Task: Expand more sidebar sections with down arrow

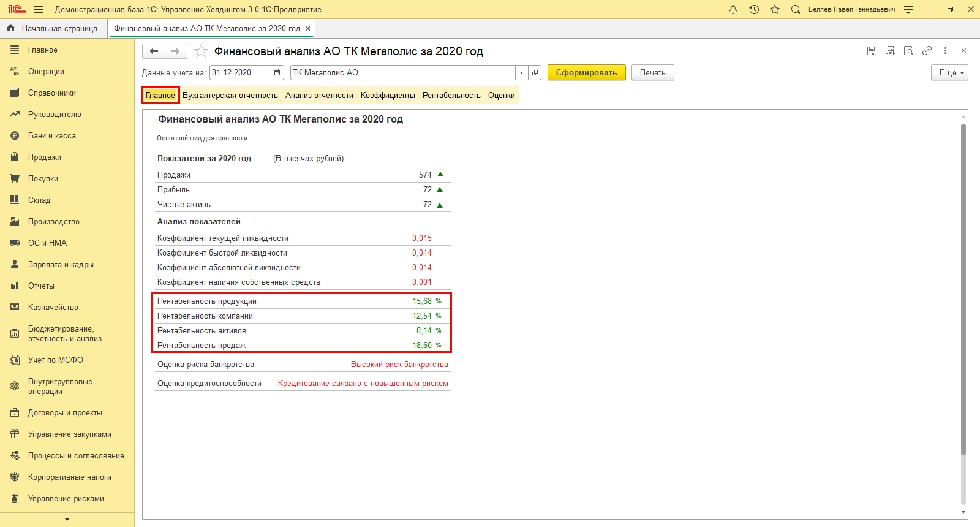Action: click(x=67, y=520)
